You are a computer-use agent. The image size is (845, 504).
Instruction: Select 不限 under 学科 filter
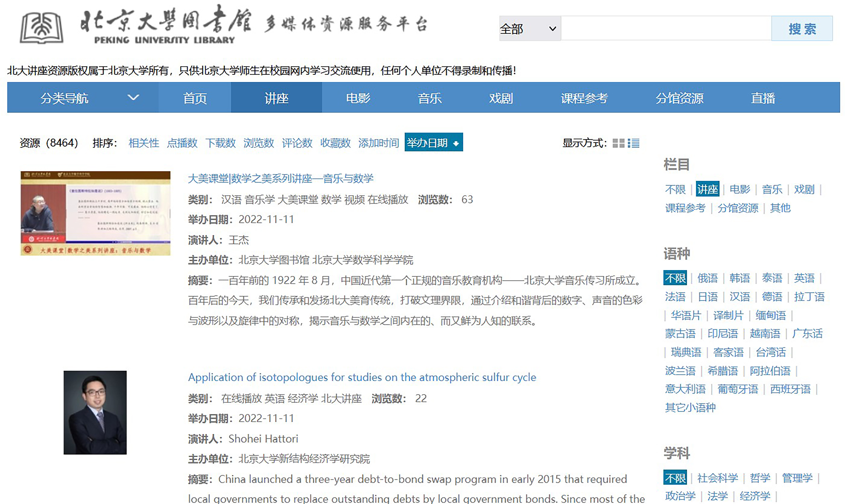click(675, 478)
